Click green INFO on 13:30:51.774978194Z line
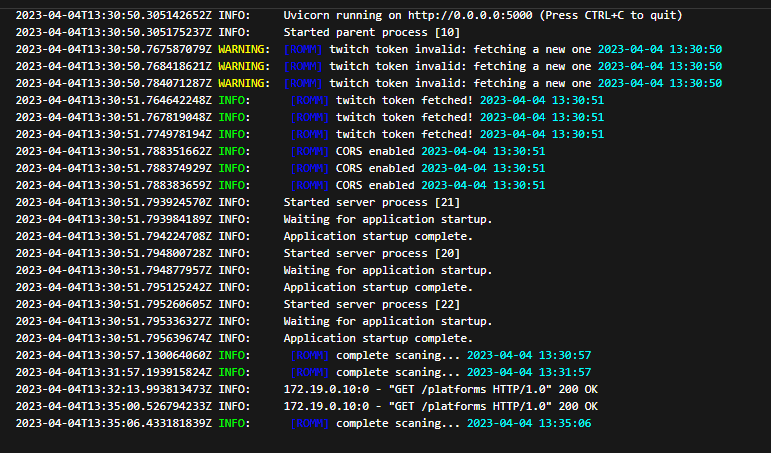The width and height of the screenshot is (771, 453). point(234,134)
